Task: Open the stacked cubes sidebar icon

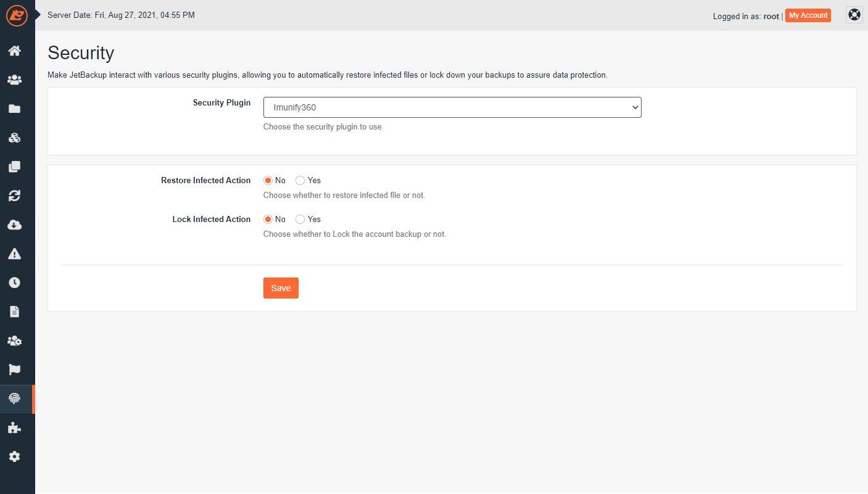Action: pos(14,138)
